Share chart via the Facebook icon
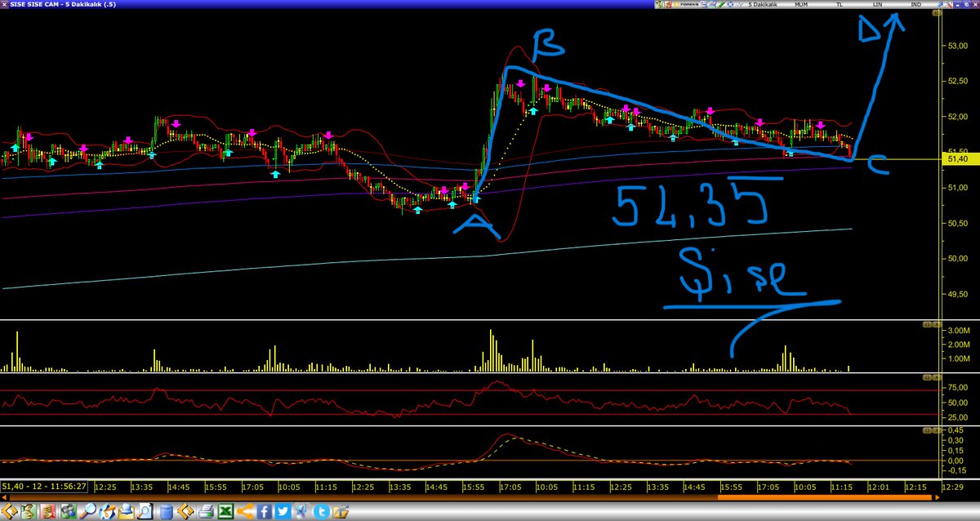The image size is (980, 521). click(265, 512)
